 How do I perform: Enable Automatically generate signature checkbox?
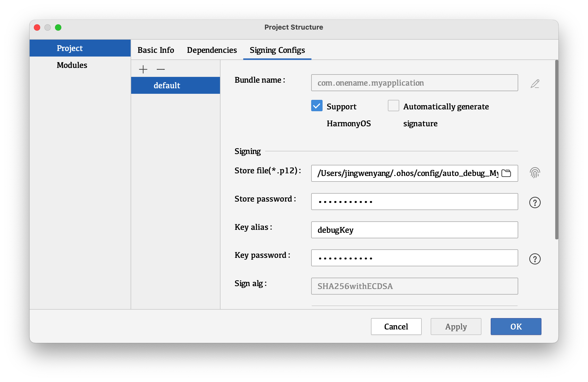click(x=393, y=106)
